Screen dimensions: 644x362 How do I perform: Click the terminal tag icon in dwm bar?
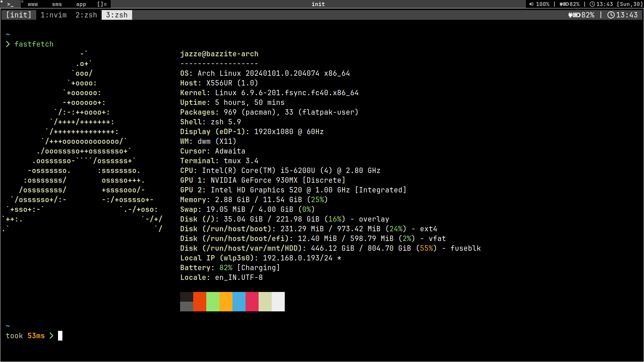point(10,4)
